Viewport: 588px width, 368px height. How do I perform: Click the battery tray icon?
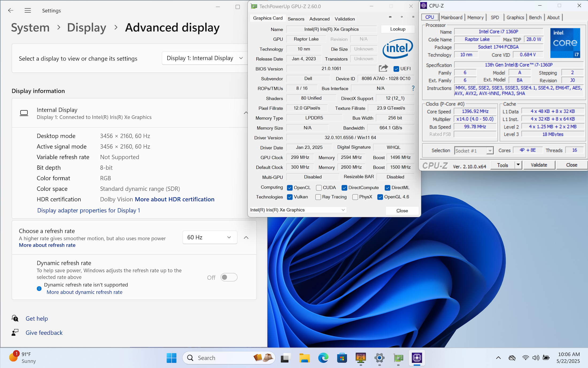(546, 358)
